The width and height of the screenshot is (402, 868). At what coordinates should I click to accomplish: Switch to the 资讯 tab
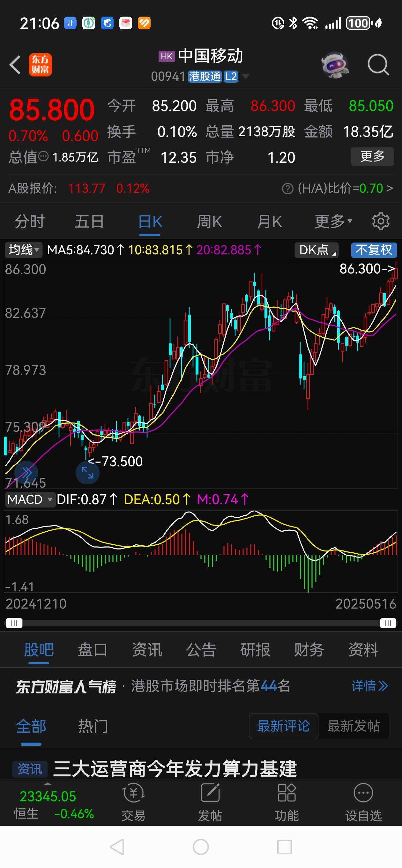pyautogui.click(x=147, y=649)
